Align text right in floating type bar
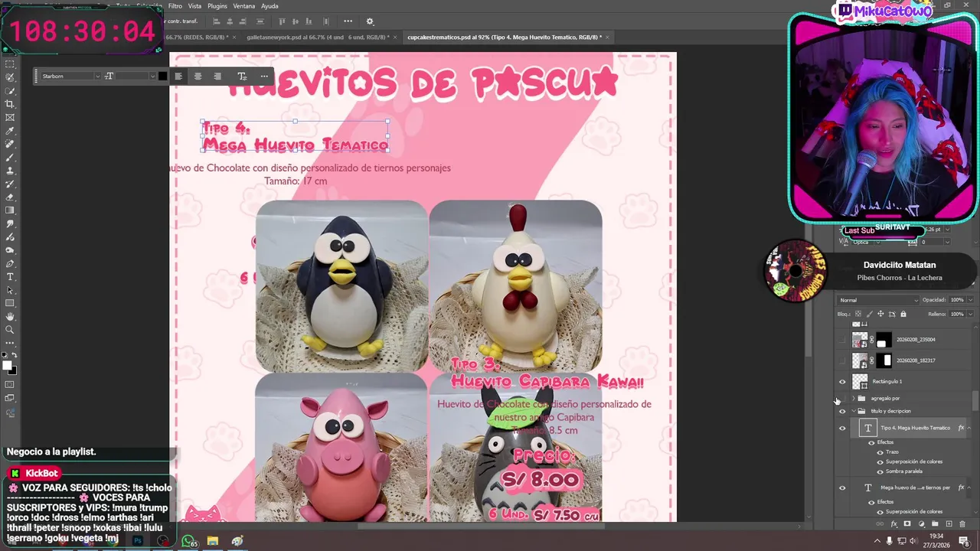This screenshot has height=551, width=980. coord(217,76)
